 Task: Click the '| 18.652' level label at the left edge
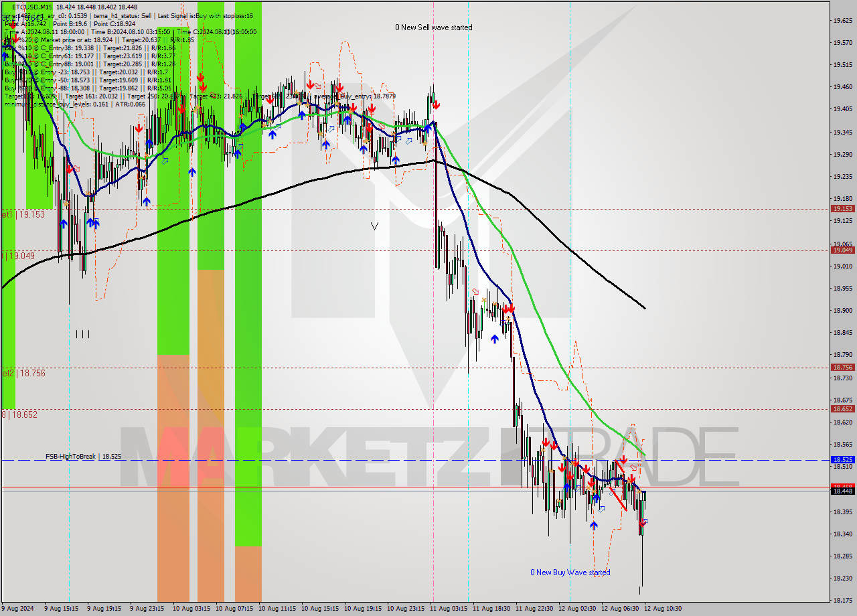20,414
